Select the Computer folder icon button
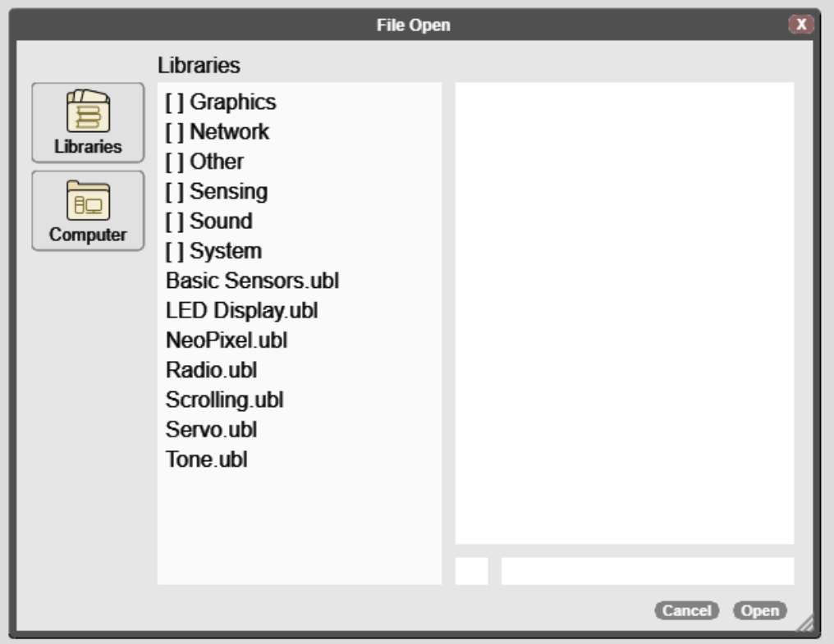 (88, 210)
